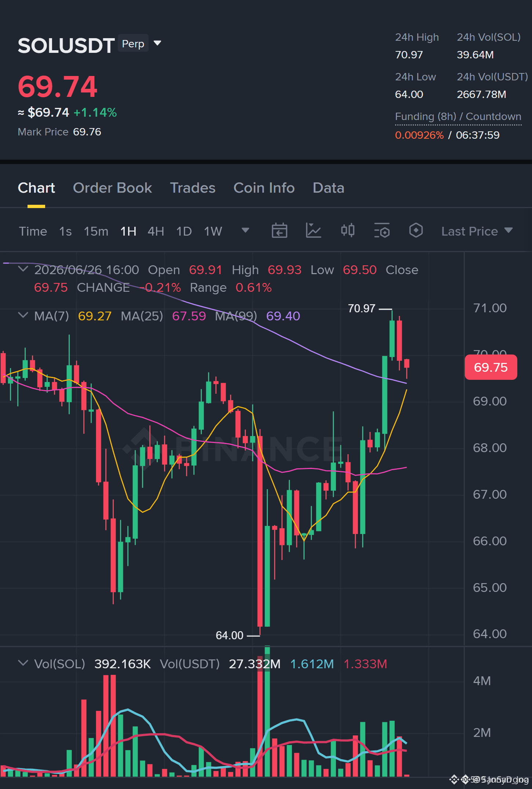
Task: Click the 69.75 current price tag
Action: point(491,367)
